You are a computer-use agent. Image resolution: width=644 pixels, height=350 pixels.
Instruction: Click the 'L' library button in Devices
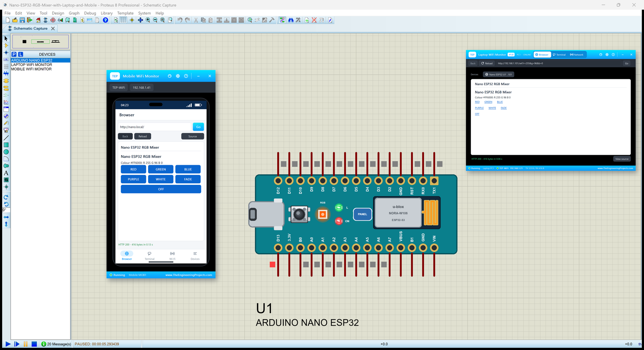click(20, 54)
